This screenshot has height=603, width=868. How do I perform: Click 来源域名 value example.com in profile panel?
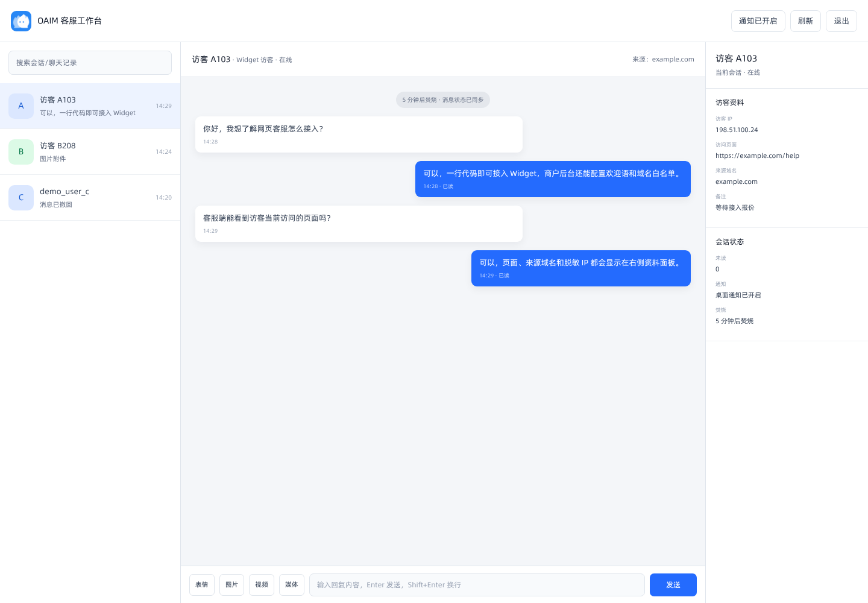click(x=737, y=182)
